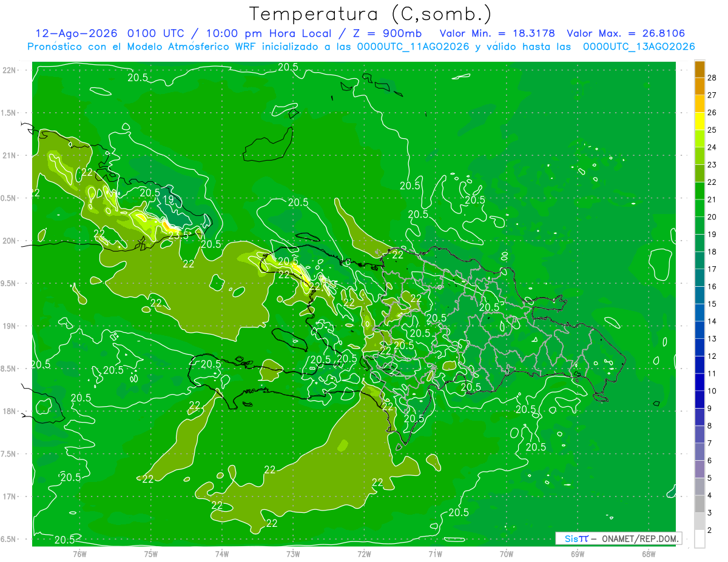Click the 'Valor Max. = 26.8106' readout
Viewport: 728px width, 562px height.
point(626,33)
